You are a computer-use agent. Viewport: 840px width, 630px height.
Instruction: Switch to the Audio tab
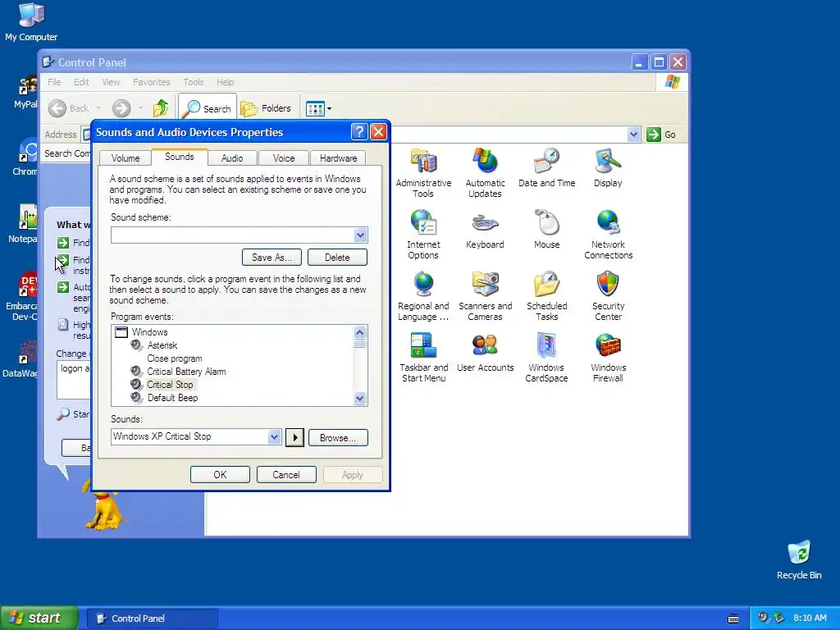(x=232, y=158)
